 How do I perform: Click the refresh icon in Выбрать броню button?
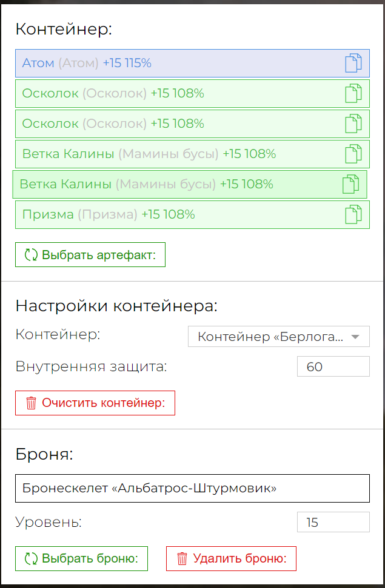click(31, 558)
